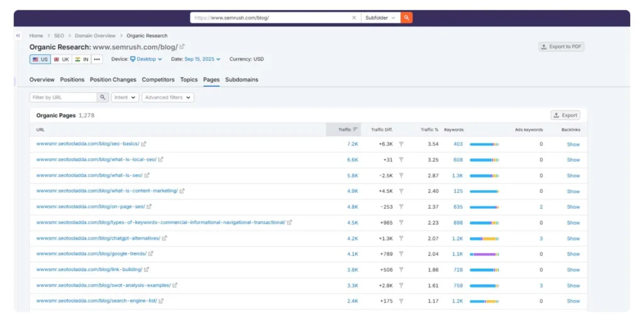Go to SEO in the breadcrumb
Viewport: 644px width, 322px height.
[x=58, y=36]
